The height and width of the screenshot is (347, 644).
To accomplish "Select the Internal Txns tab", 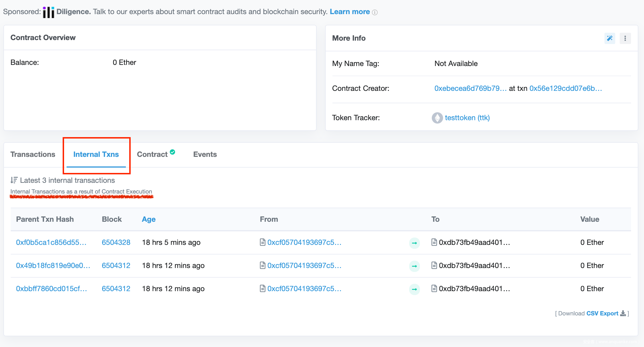I will tap(96, 154).
